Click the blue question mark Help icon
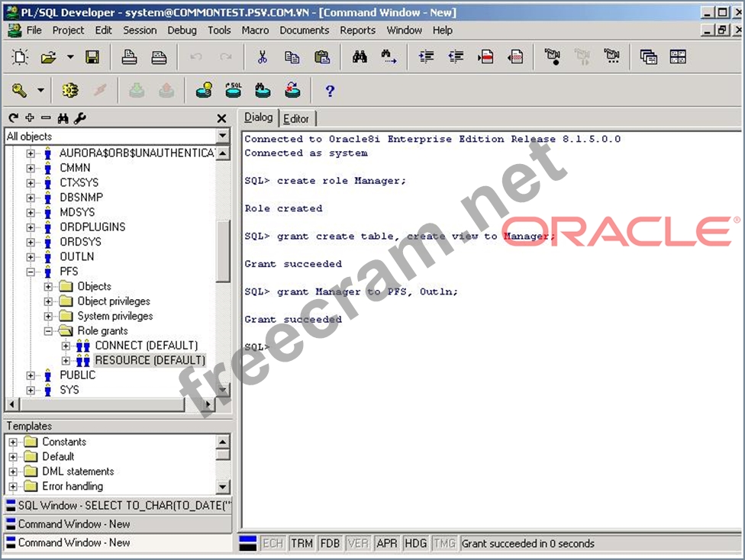The image size is (745, 560). 330,91
